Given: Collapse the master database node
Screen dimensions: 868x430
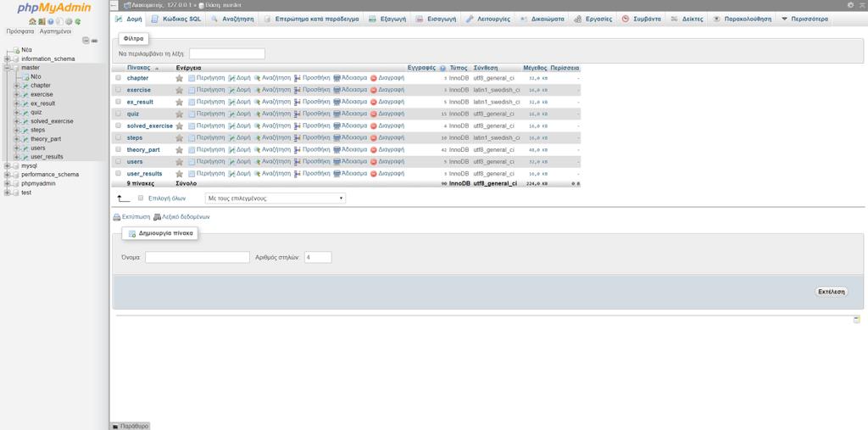Looking at the screenshot, I should [x=7, y=68].
